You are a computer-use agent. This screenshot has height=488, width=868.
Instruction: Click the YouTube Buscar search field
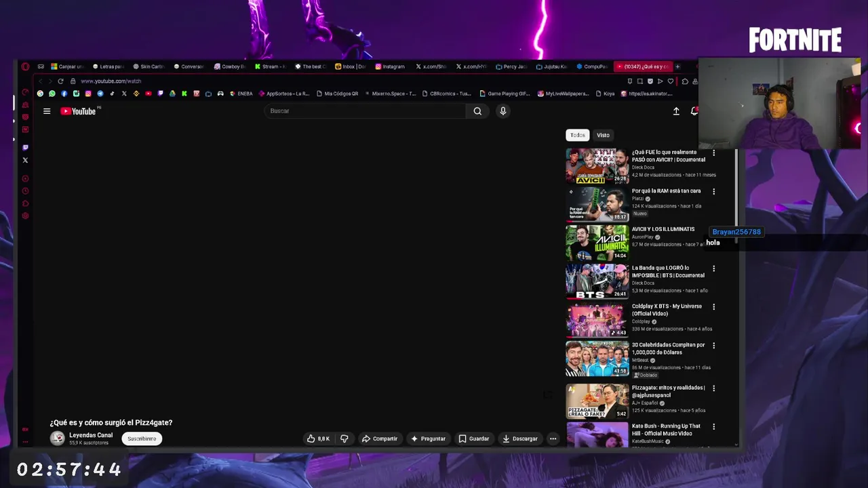pyautogui.click(x=365, y=111)
